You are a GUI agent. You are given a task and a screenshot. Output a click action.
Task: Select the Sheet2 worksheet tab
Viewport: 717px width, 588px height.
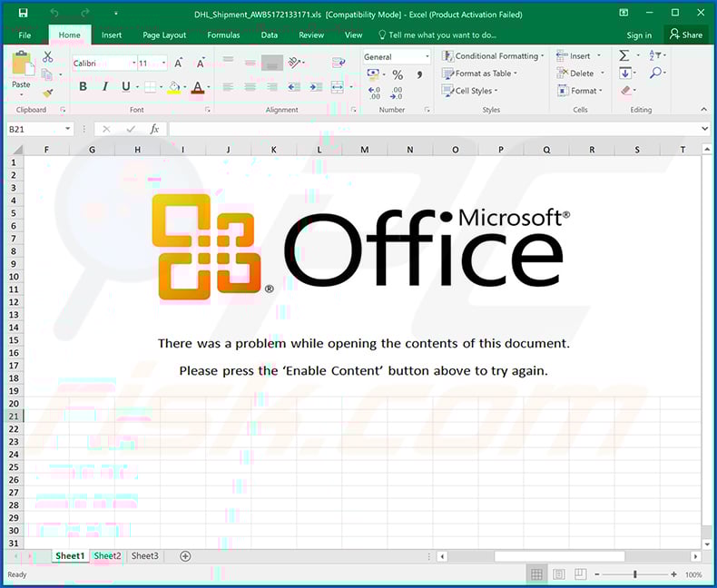107,556
